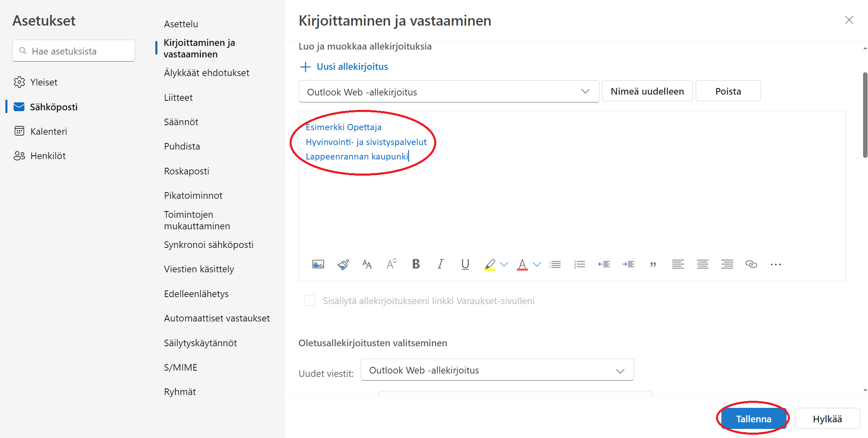This screenshot has height=438, width=868.
Task: Open the Asettelu settings page
Action: tap(181, 24)
